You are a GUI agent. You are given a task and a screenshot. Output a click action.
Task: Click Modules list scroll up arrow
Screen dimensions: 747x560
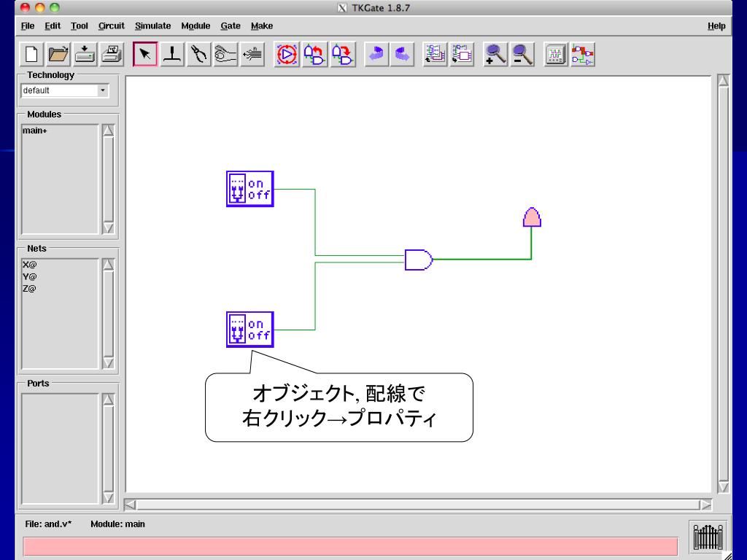click(x=108, y=131)
